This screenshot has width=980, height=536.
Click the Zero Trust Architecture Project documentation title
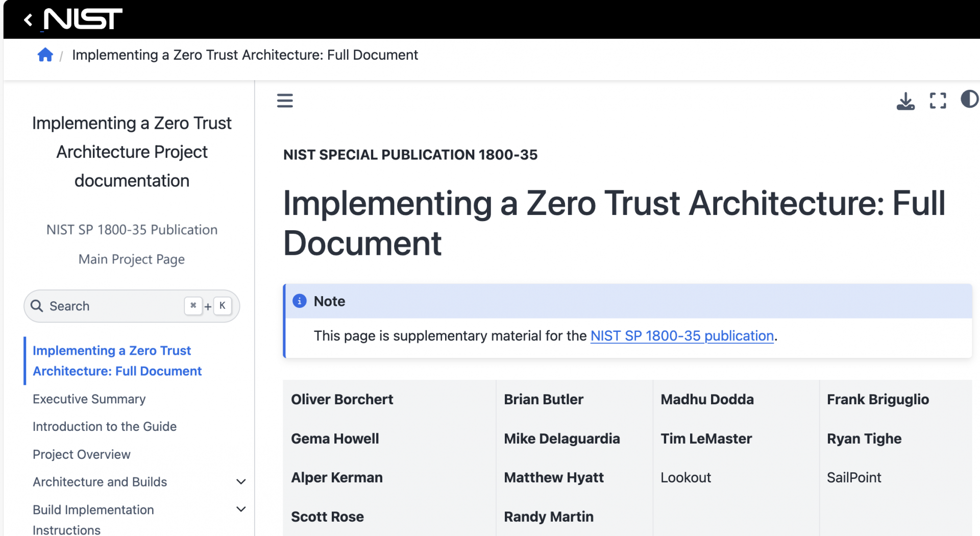click(x=132, y=152)
